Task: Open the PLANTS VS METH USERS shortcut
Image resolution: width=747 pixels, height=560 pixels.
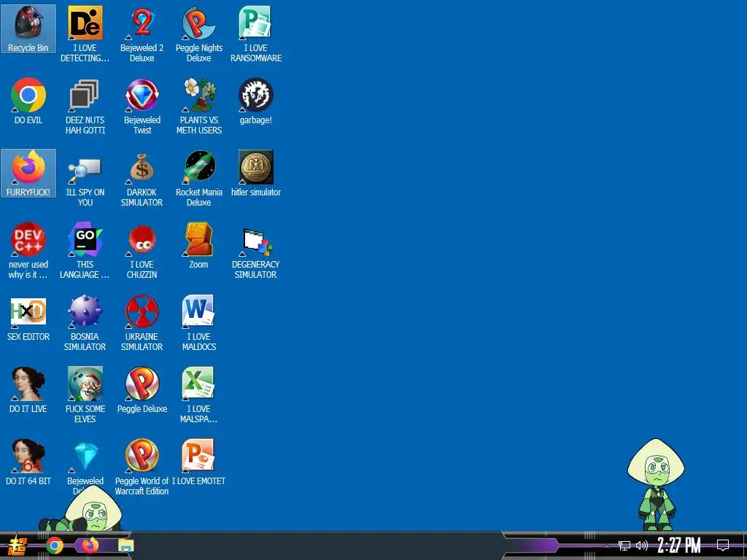Action: click(198, 106)
